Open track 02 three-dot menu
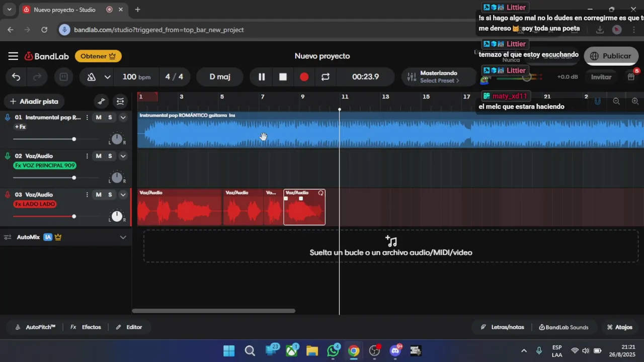This screenshot has height=362, width=644. pos(87,156)
